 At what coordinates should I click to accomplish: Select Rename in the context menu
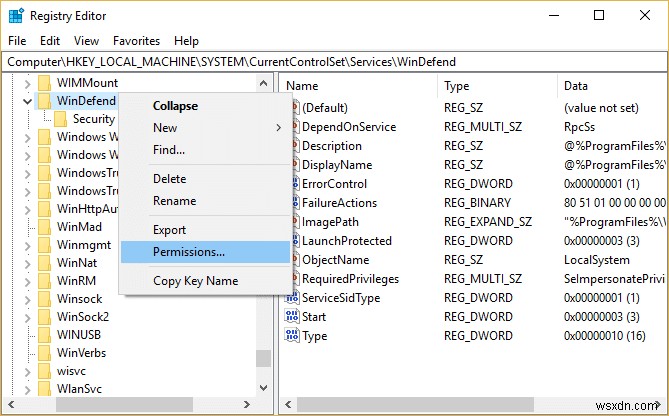tap(205, 201)
